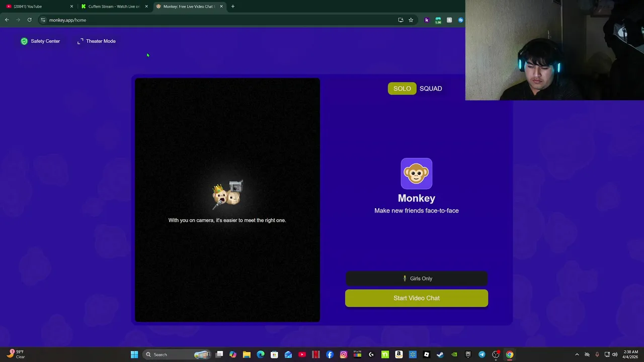This screenshot has width=644, height=362.
Task: Open File Explorer from taskbar
Action: coord(247,354)
